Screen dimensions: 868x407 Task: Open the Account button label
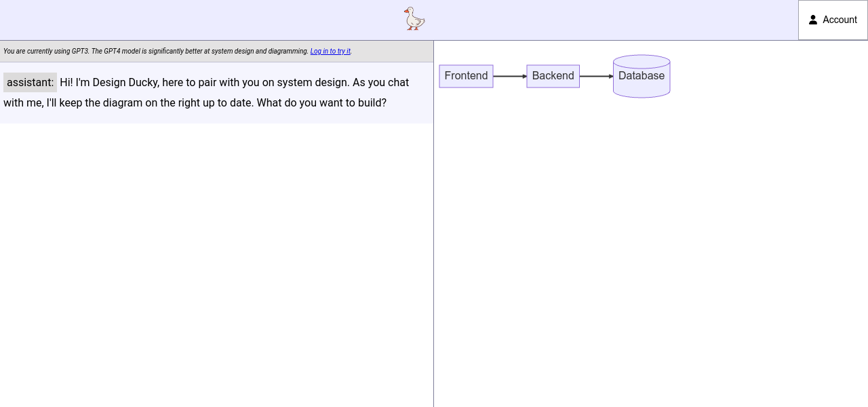840,20
